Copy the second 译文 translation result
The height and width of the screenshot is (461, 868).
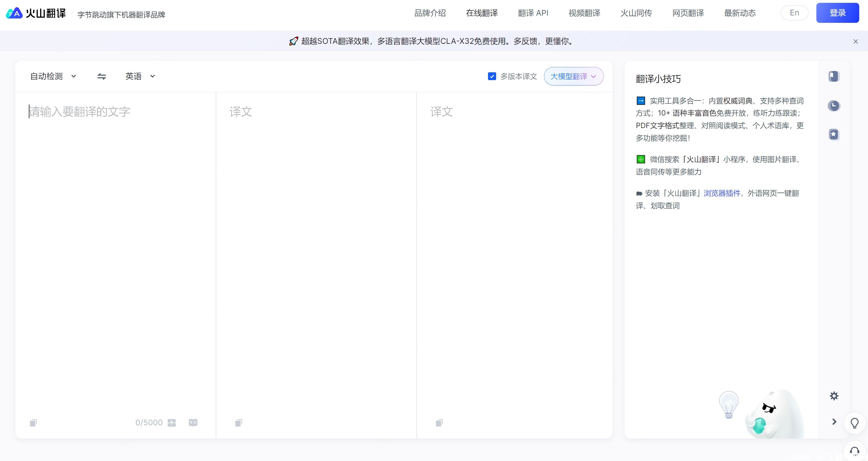point(439,423)
